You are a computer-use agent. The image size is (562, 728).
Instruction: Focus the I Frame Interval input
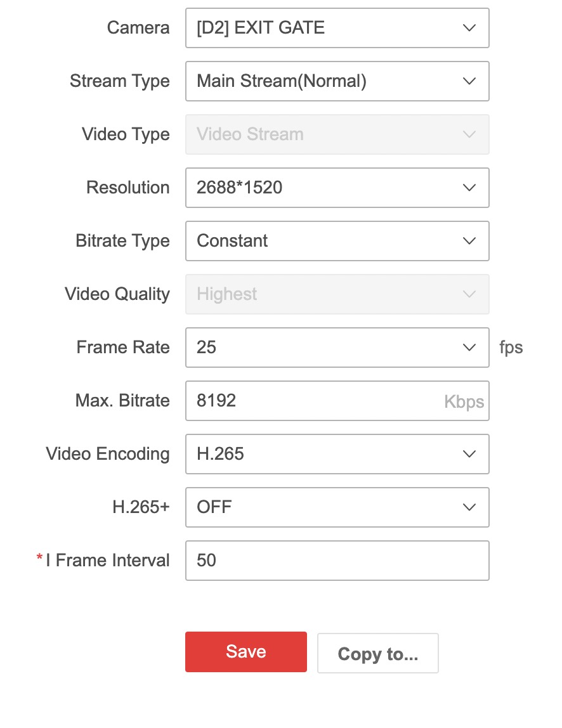[x=336, y=561]
